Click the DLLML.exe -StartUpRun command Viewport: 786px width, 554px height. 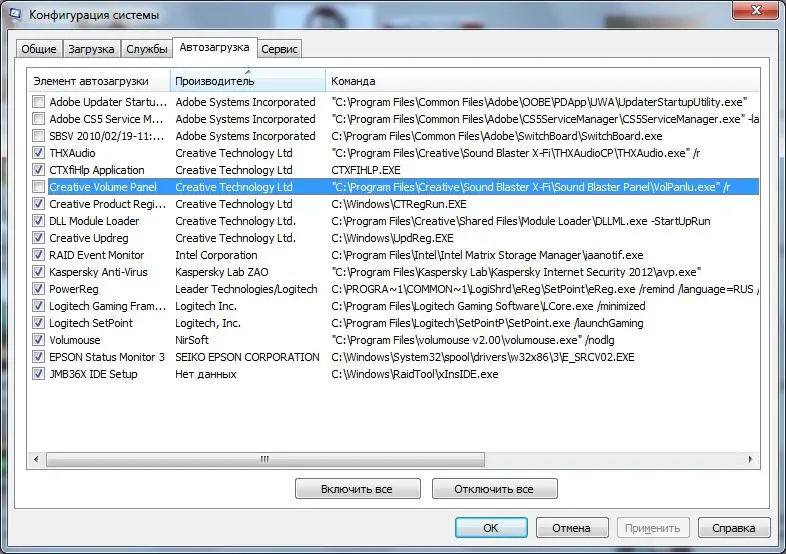pos(521,221)
